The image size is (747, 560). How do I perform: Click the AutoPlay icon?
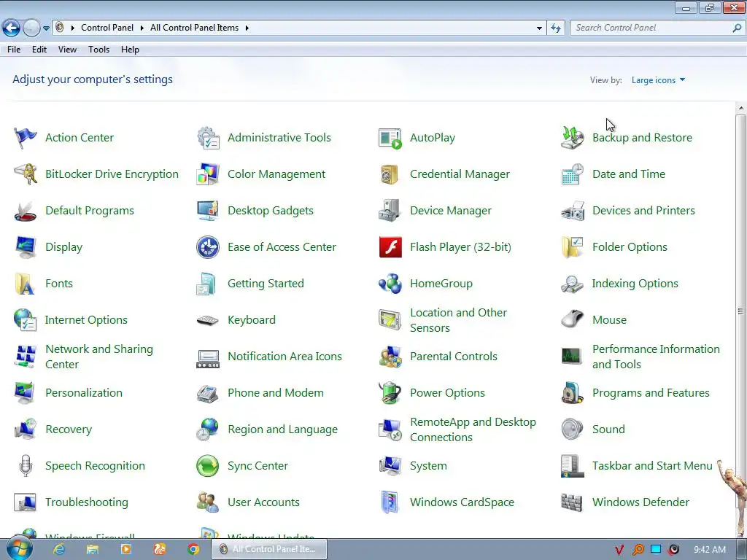pyautogui.click(x=390, y=138)
